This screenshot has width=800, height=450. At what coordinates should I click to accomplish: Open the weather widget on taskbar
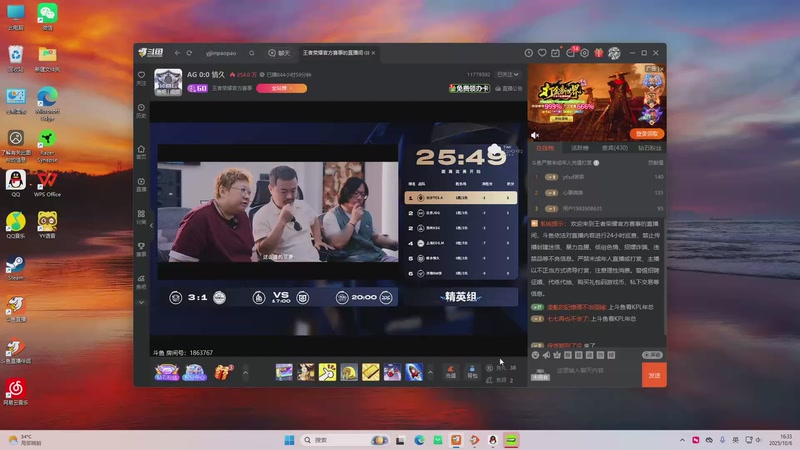[24, 440]
